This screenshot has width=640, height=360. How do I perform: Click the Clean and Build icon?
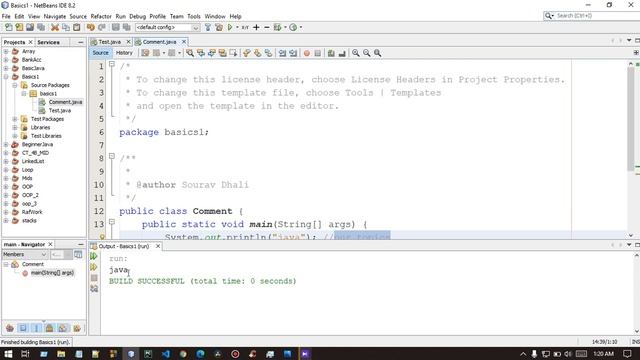click(219, 27)
